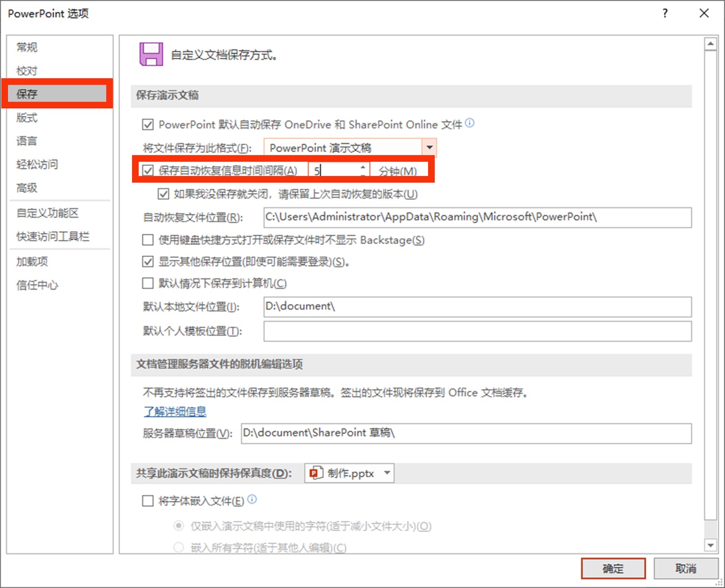The height and width of the screenshot is (588, 725).
Task: Click the 确定 button to confirm
Action: (613, 568)
